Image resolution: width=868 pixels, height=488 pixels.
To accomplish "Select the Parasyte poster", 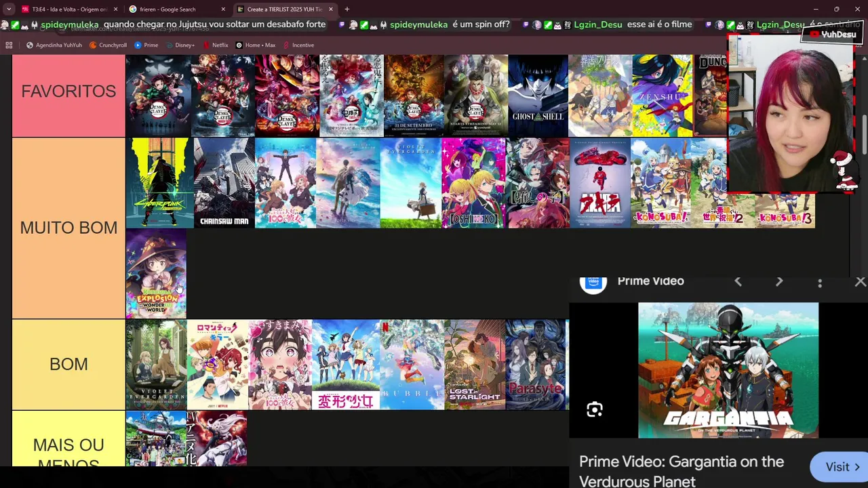I will pyautogui.click(x=536, y=365).
